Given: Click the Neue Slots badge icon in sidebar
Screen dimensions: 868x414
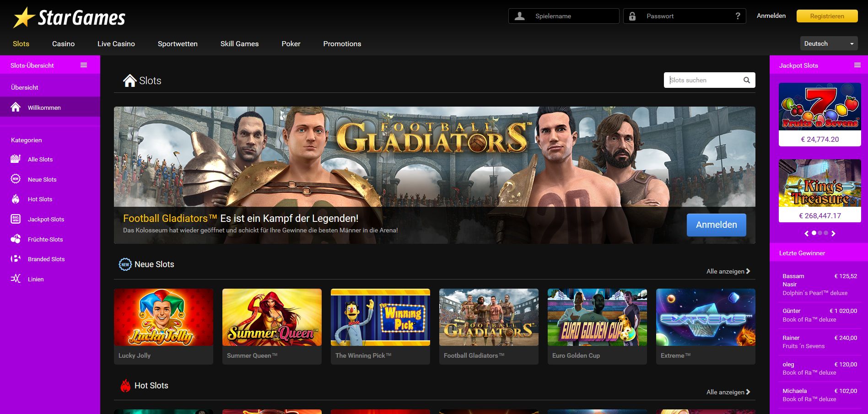Looking at the screenshot, I should pos(16,179).
